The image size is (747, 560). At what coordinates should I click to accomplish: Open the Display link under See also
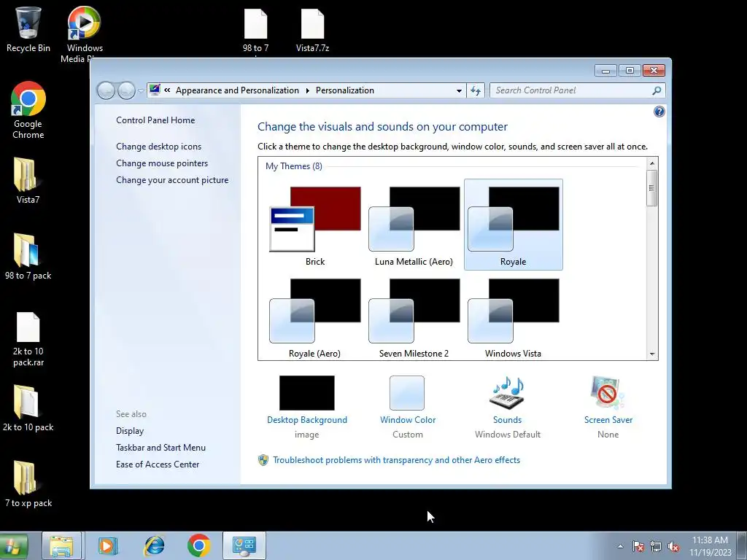130,430
